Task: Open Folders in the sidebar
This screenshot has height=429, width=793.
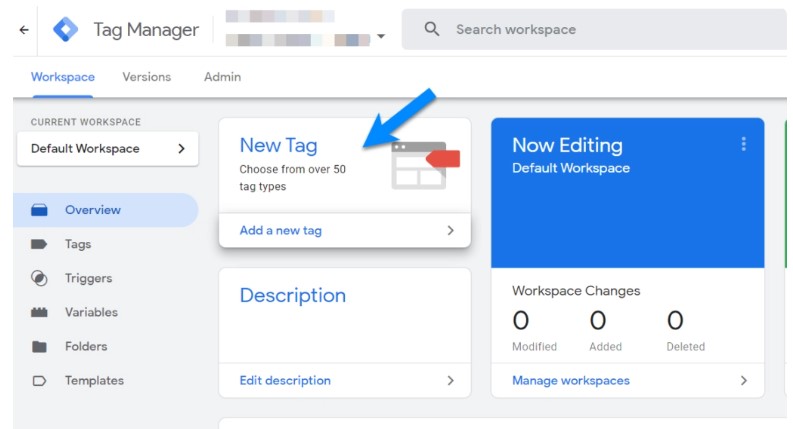Action: 86,347
